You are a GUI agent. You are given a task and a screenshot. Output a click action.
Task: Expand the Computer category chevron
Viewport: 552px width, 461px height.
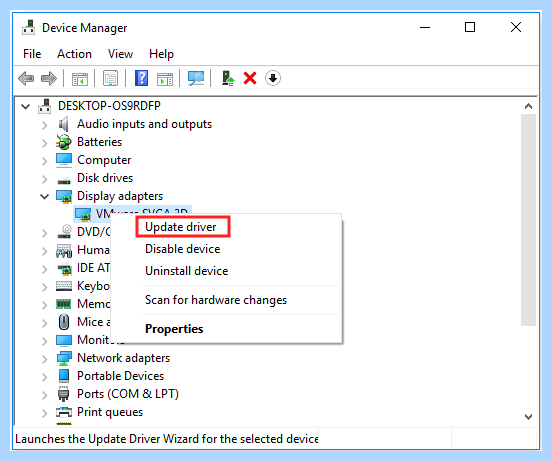[x=44, y=161]
